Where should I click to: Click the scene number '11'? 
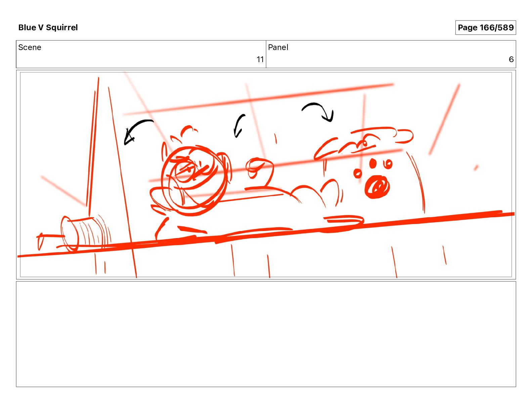(x=260, y=59)
